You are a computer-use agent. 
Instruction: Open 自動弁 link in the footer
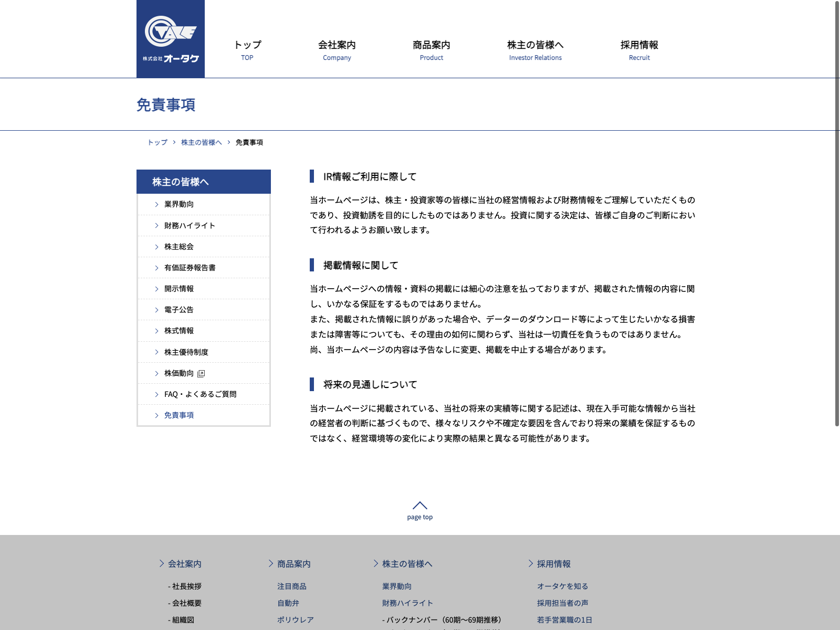point(288,603)
